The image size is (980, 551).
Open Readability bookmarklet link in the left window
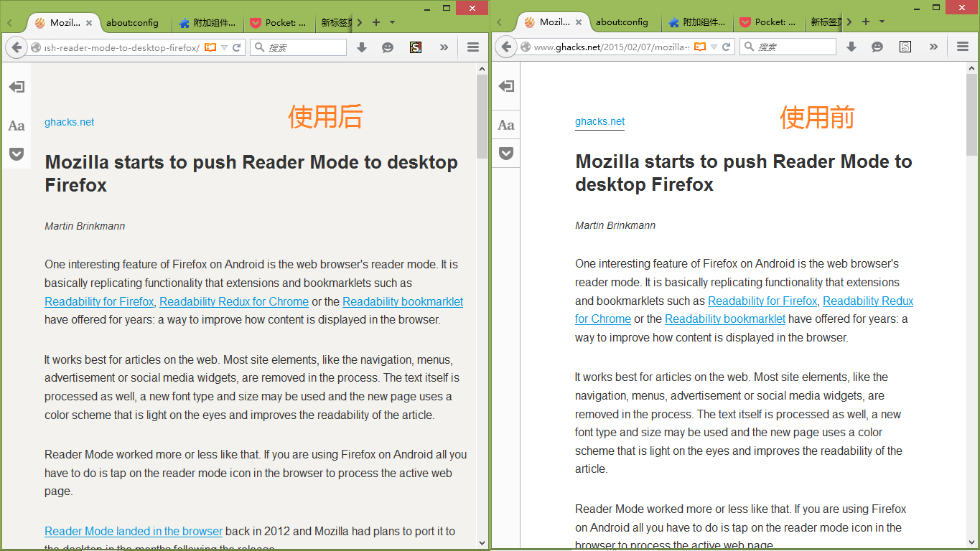tap(403, 301)
